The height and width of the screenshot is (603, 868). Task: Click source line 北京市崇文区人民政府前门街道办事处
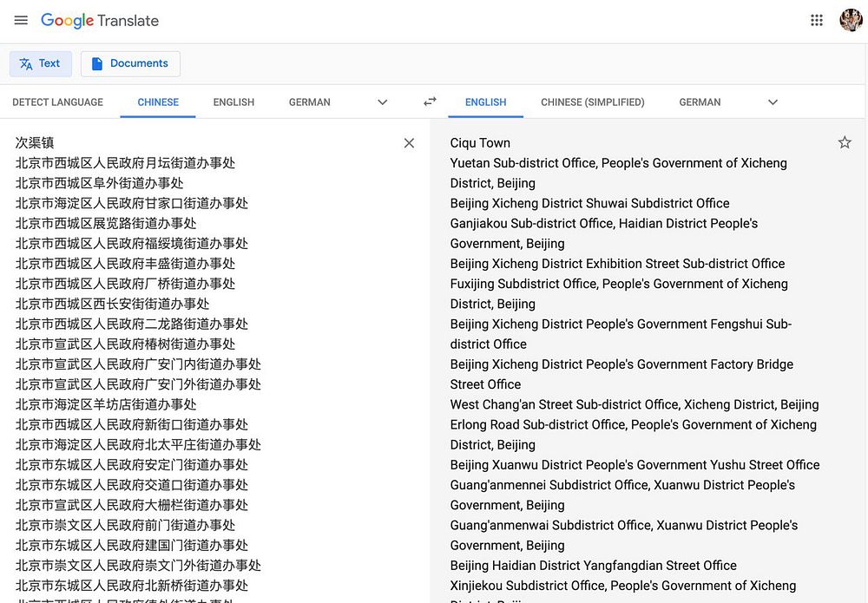pos(125,525)
